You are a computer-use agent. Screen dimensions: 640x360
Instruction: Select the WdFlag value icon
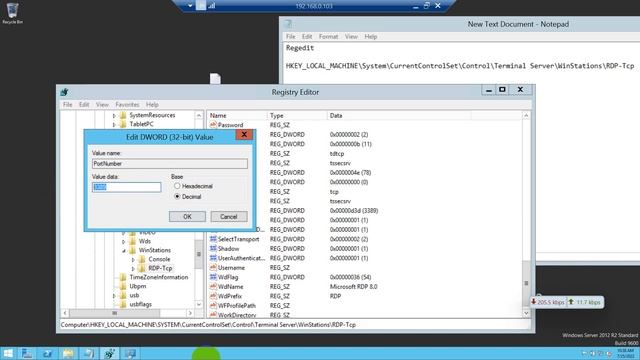(x=213, y=277)
